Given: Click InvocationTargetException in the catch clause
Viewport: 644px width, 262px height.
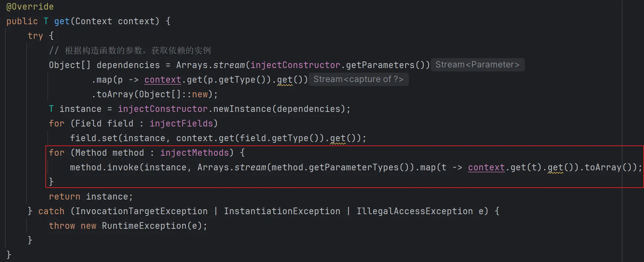Looking at the screenshot, I should point(141,211).
